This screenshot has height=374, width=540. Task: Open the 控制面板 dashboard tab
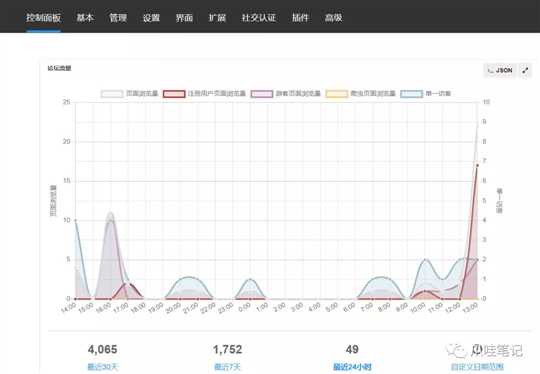[43, 18]
